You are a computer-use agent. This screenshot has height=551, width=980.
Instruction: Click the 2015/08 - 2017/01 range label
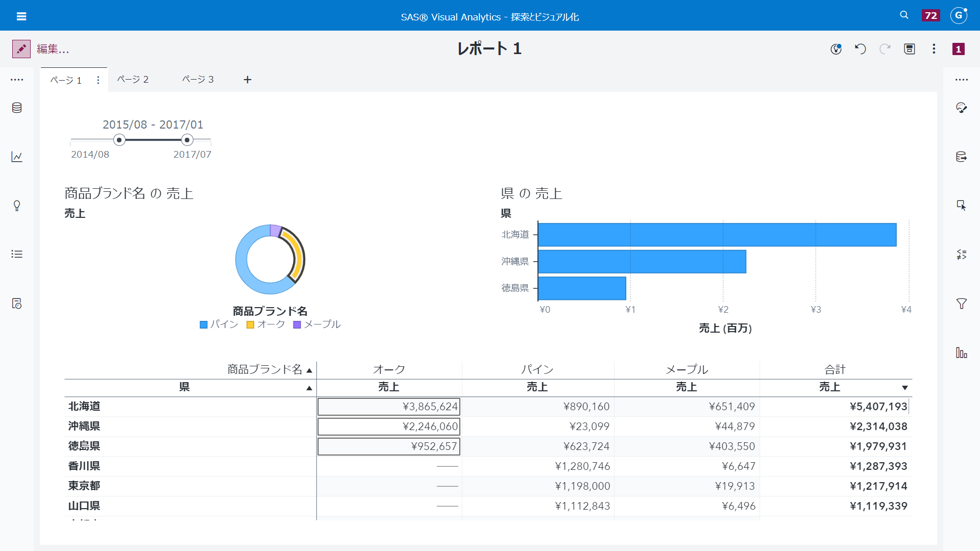153,124
